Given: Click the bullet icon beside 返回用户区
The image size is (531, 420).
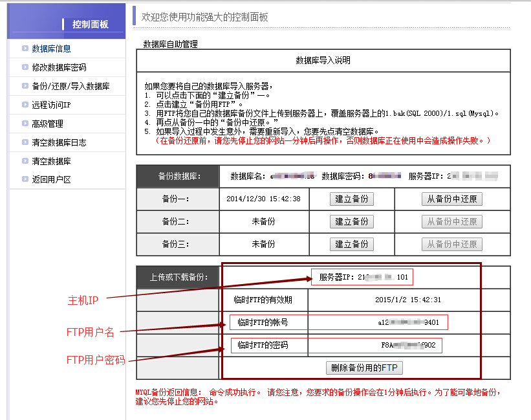Looking at the screenshot, I should click(x=25, y=179).
